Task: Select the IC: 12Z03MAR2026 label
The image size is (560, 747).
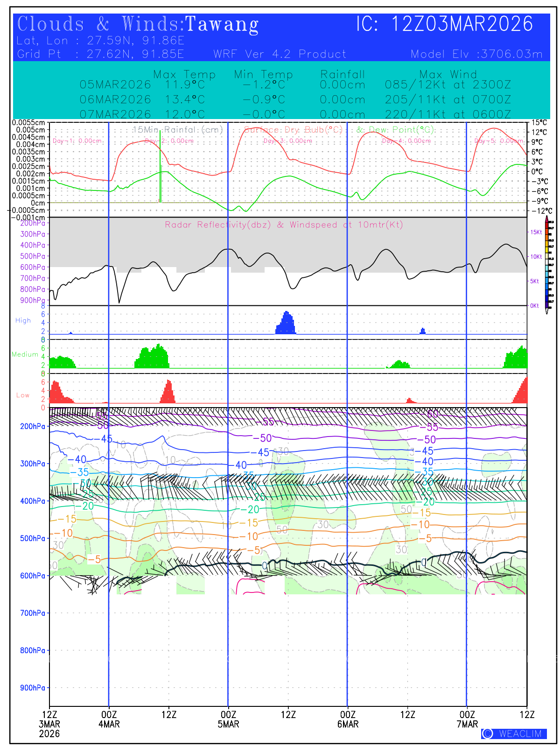Action: tap(444, 24)
